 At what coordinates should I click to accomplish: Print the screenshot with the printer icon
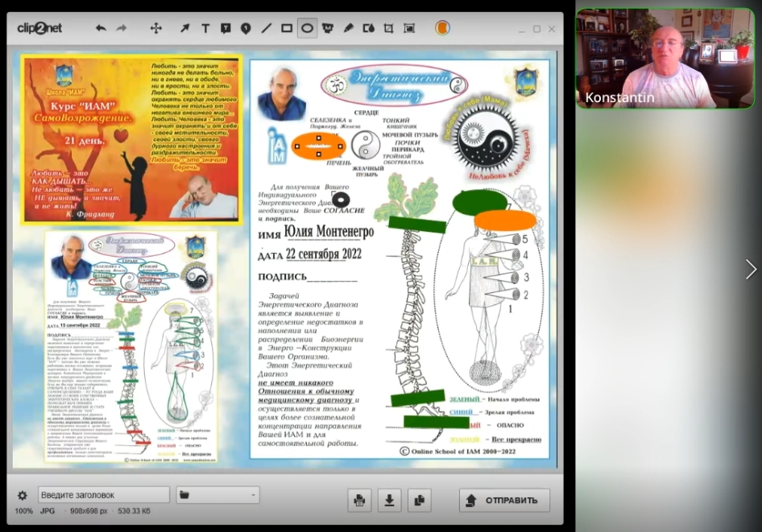click(x=359, y=500)
